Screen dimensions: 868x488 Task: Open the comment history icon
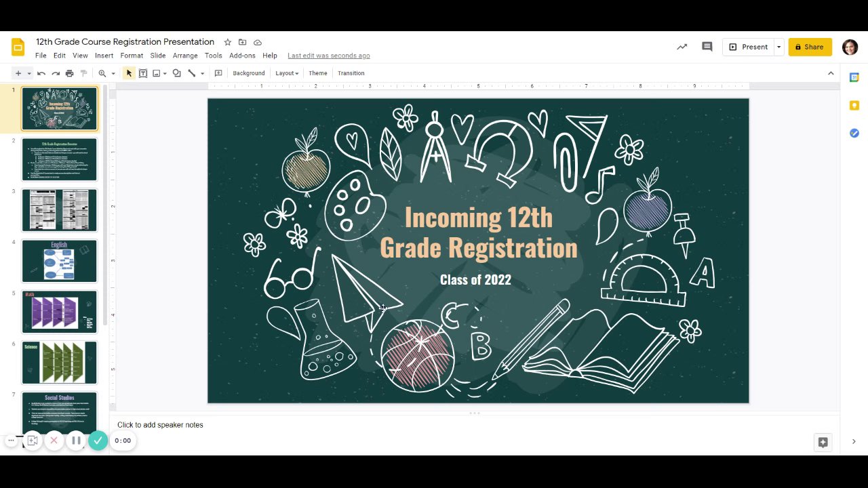(x=707, y=47)
